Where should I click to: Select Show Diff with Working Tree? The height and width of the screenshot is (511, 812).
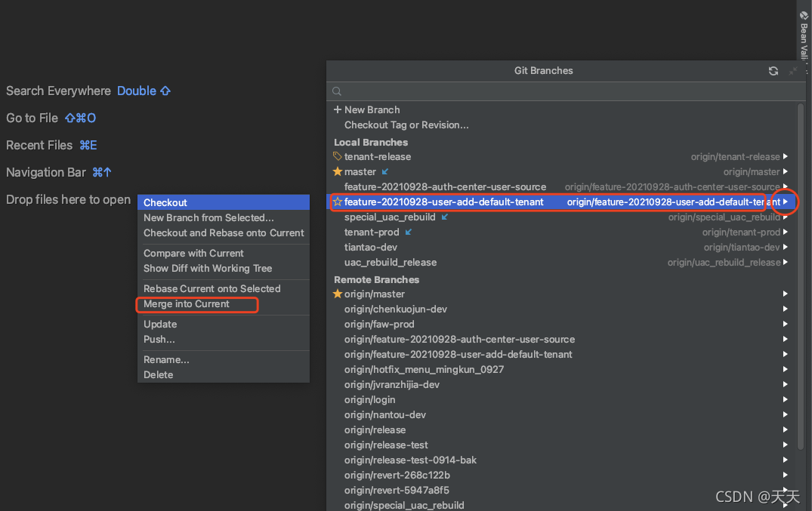[223, 268]
